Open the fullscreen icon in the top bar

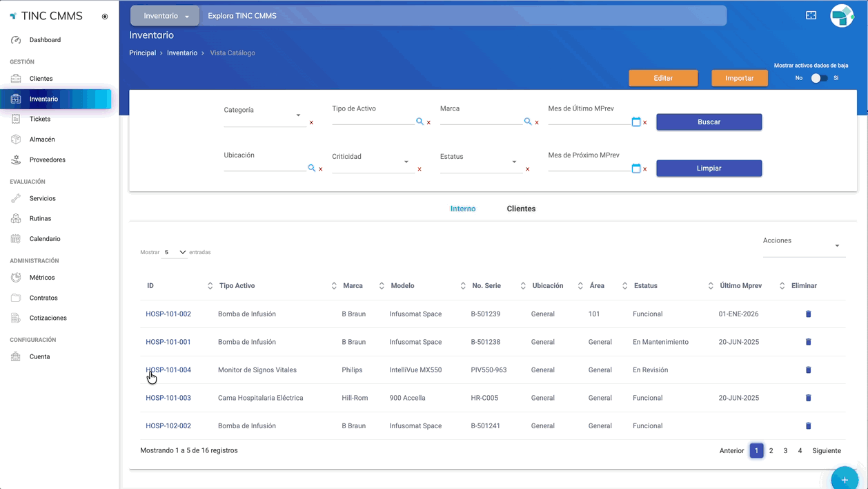click(811, 15)
